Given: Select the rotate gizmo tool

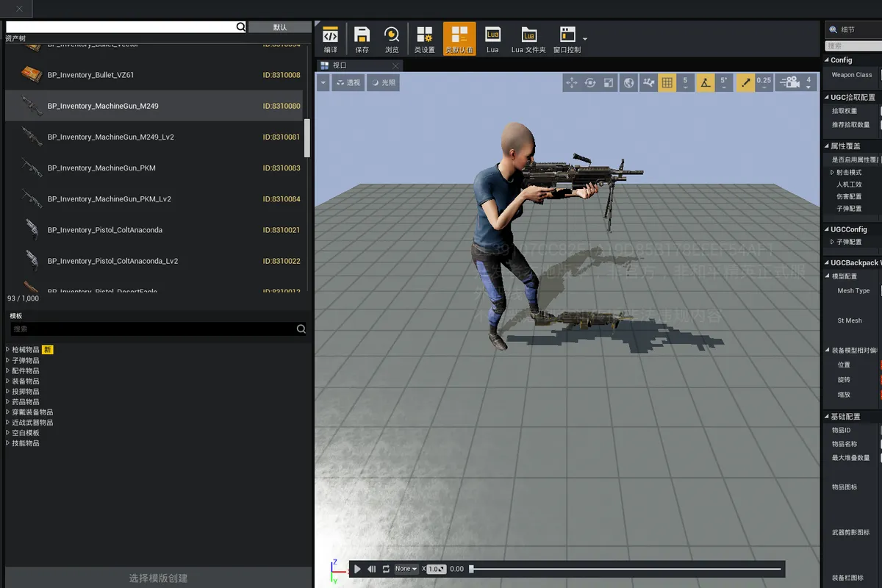Looking at the screenshot, I should (x=590, y=82).
